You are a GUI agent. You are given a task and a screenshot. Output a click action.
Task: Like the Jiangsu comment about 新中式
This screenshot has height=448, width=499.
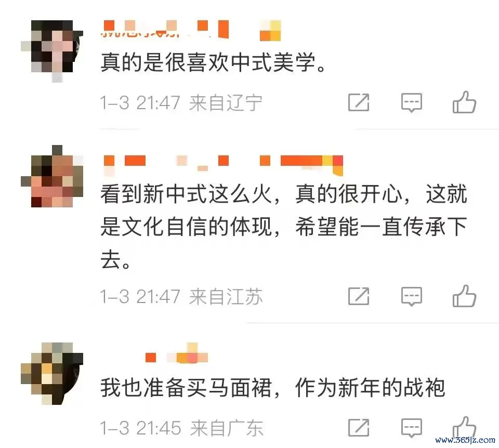point(464,296)
